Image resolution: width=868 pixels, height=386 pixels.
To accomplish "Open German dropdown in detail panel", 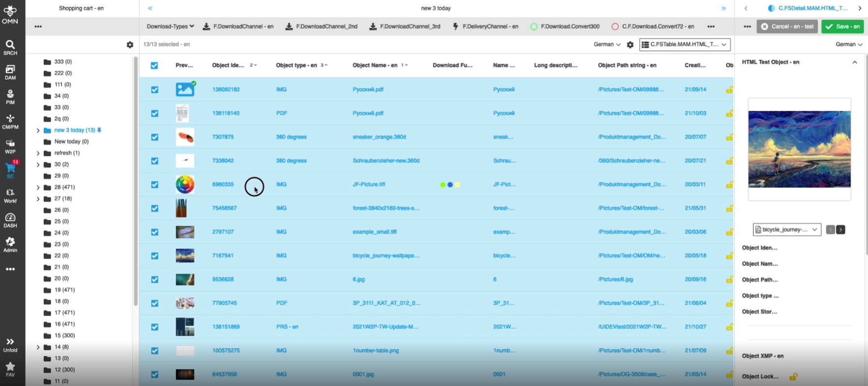I will pos(849,44).
